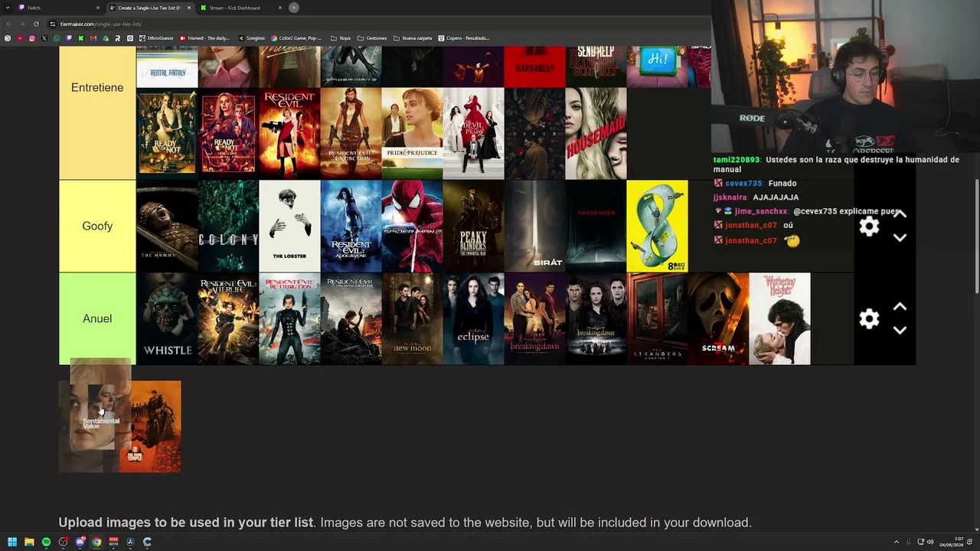Image resolution: width=980 pixels, height=551 pixels.
Task: Click the green Anuel tier label
Action: (x=97, y=319)
